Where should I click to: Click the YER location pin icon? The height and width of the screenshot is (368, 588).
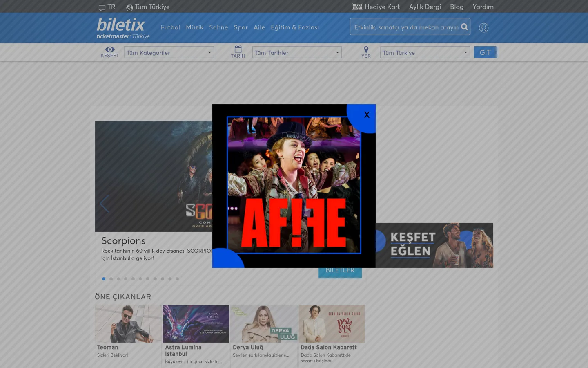[366, 49]
